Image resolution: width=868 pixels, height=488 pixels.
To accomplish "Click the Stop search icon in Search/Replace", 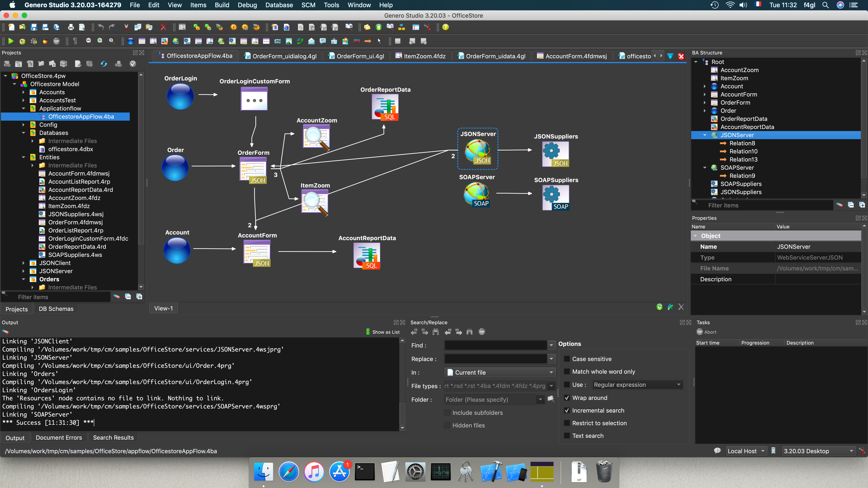I will point(482,332).
